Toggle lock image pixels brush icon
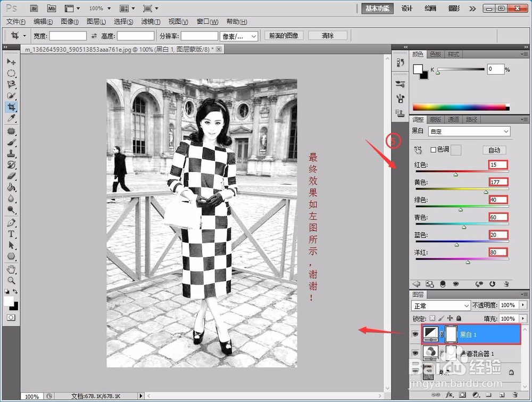This screenshot has width=532, height=402. click(441, 318)
